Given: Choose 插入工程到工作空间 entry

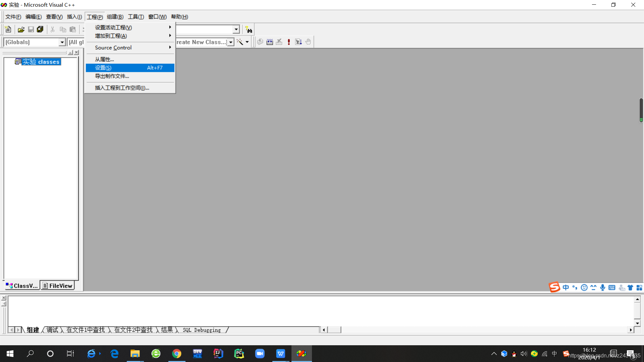Looking at the screenshot, I should [x=130, y=88].
